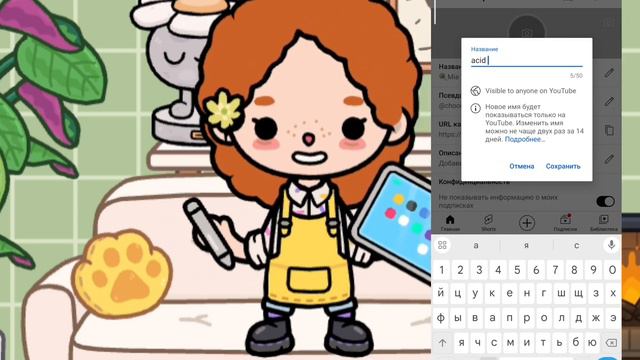Viewport: 640px width, 360px height.
Task: Toggle the subscriptions privacy switch
Action: point(605,201)
